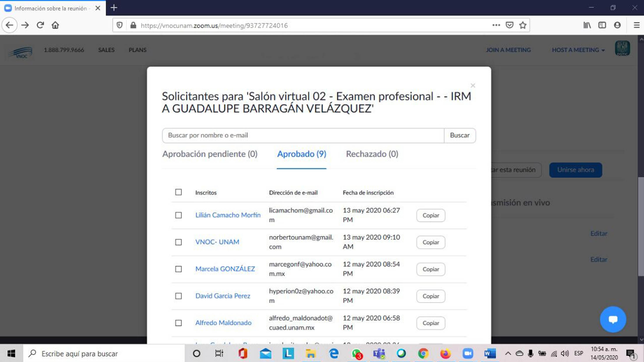The width and height of the screenshot is (644, 362).
Task: Switch to the Rechazado (0) tab
Action: click(372, 154)
